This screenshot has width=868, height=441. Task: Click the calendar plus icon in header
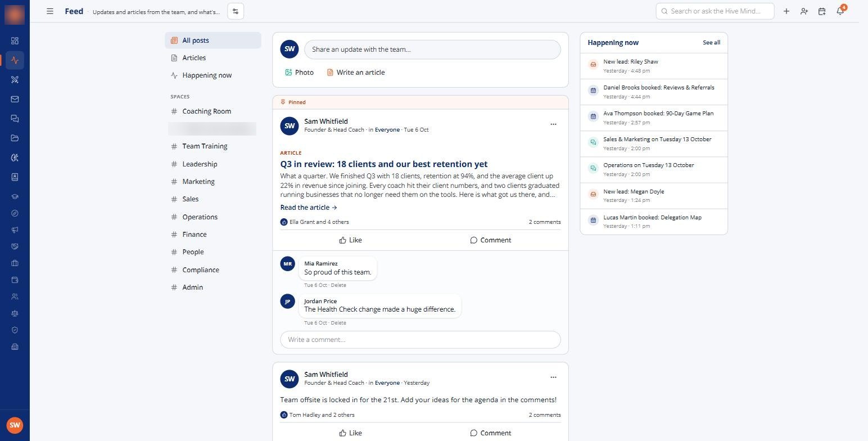coord(822,11)
